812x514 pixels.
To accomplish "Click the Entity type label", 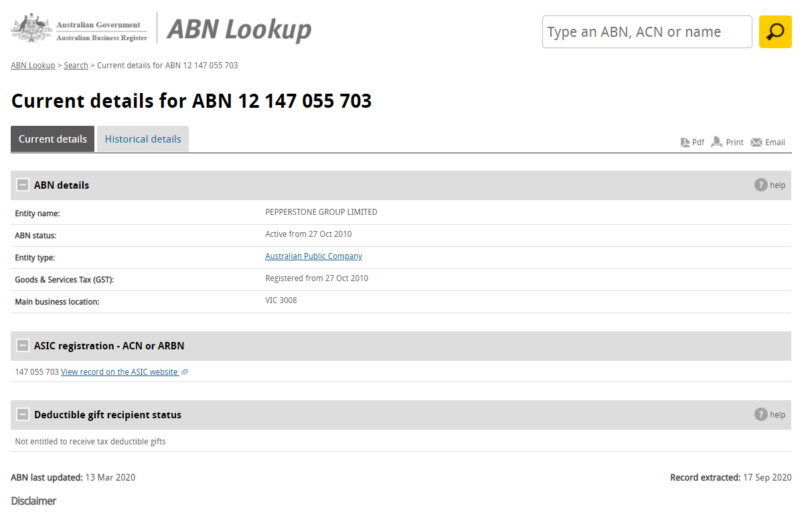I will click(35, 258).
